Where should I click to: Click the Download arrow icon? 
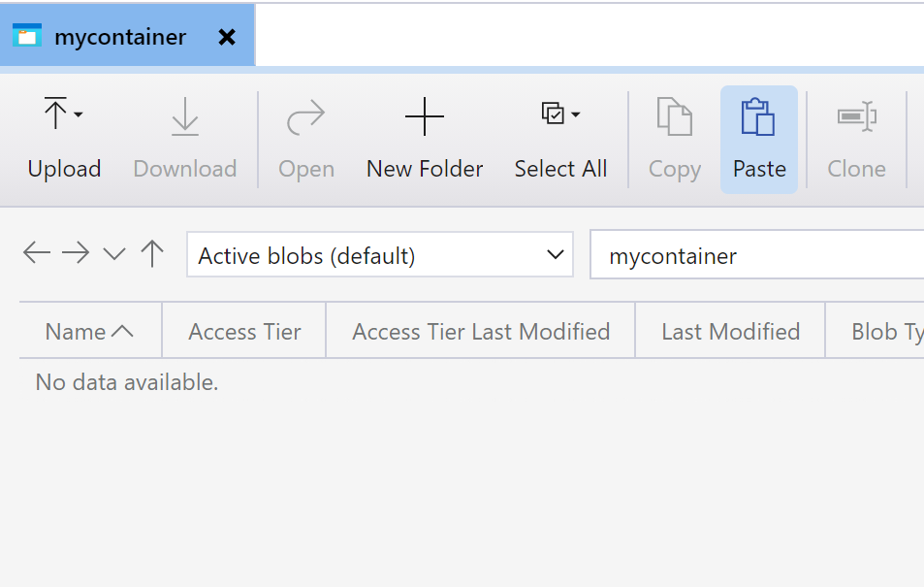[x=184, y=117]
